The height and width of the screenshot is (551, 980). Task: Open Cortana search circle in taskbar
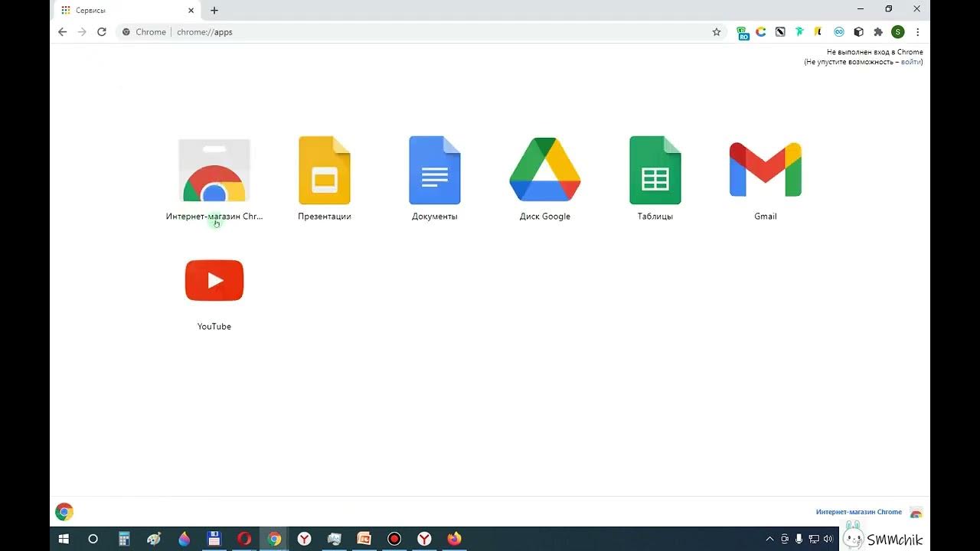coord(93,539)
